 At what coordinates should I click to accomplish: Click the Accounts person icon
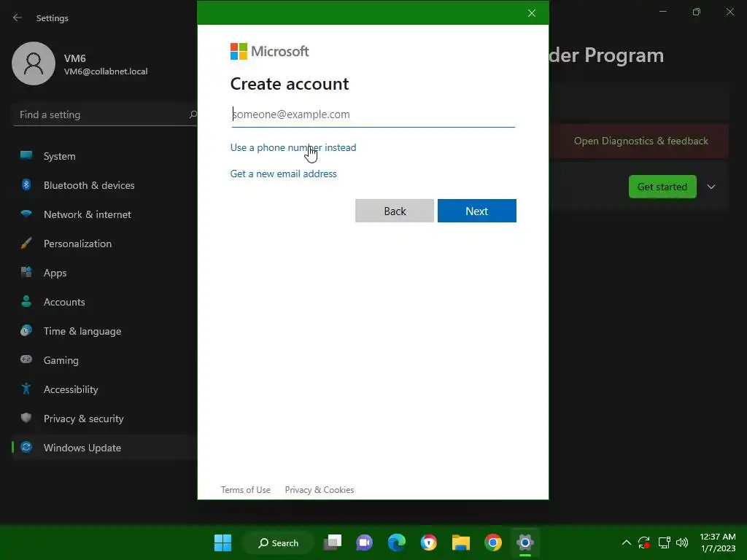[x=26, y=301]
